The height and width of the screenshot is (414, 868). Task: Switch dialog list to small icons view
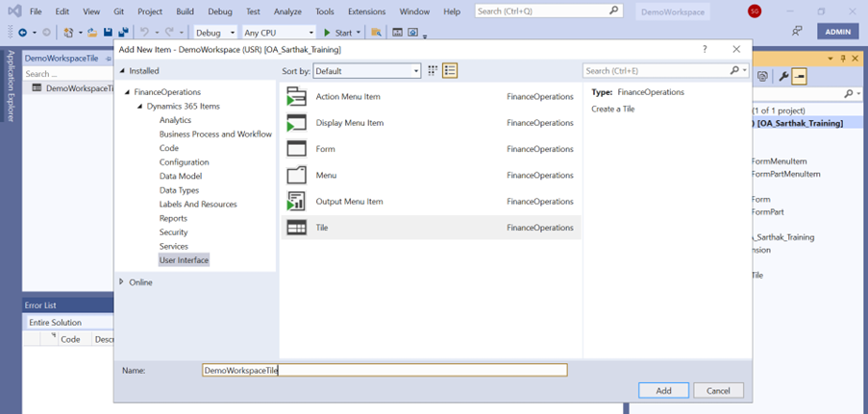point(433,71)
